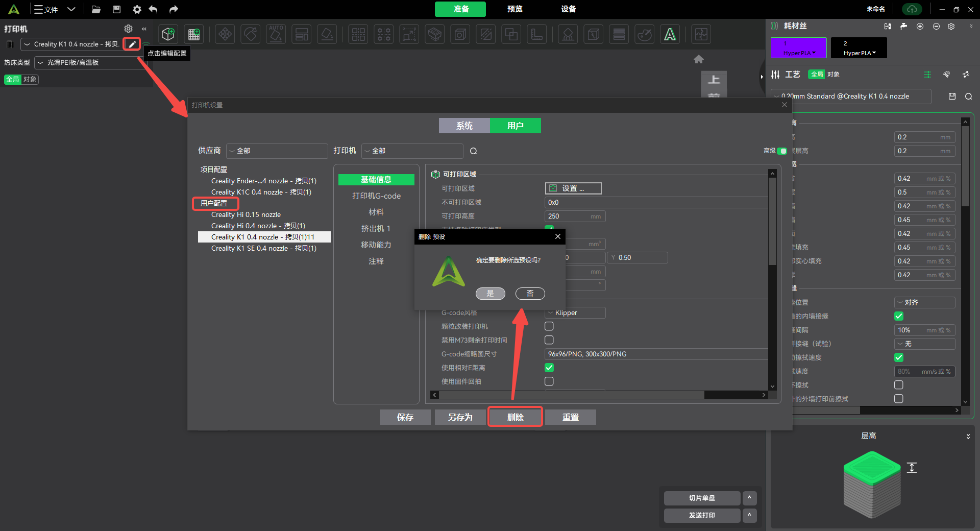The height and width of the screenshot is (531, 980).
Task: Open the 热床类型 bed type dropdown
Action: pos(90,62)
